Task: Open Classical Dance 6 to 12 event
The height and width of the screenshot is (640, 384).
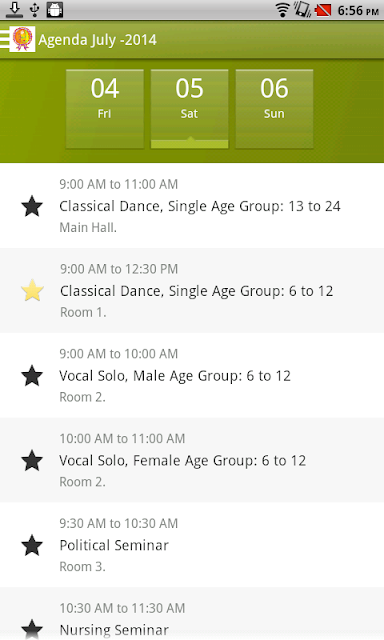Action: click(x=192, y=291)
